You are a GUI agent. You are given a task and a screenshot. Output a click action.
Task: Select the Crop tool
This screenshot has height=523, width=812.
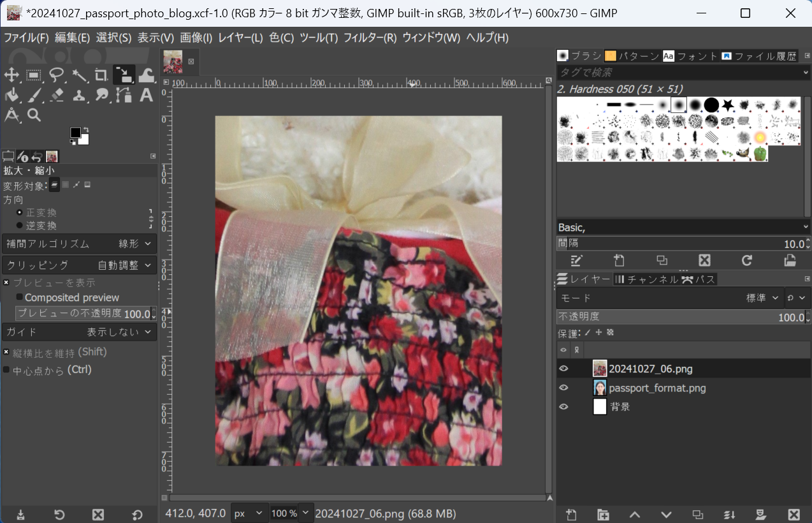coord(101,75)
